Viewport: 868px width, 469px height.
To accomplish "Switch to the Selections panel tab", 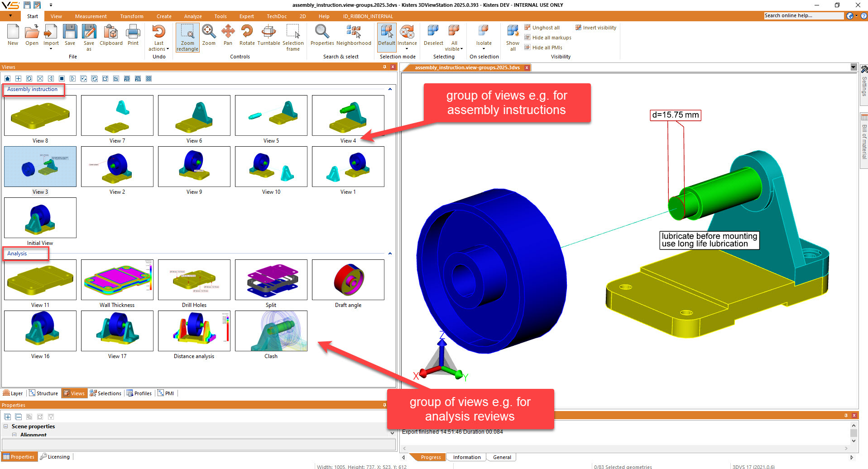I will click(106, 393).
